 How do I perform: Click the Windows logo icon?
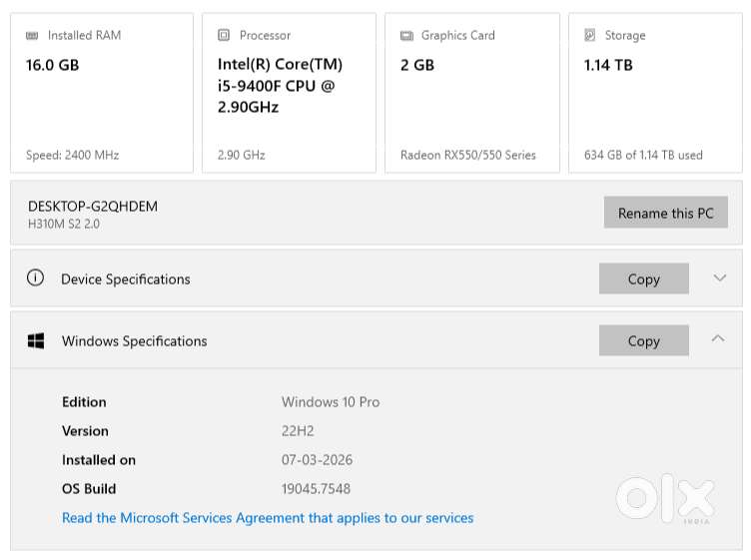click(x=36, y=340)
